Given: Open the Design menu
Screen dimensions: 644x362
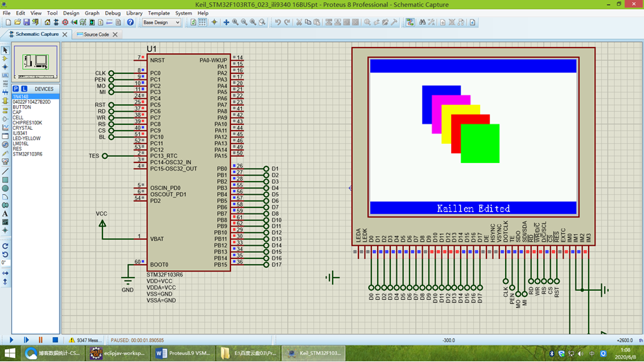Looking at the screenshot, I should click(x=71, y=13).
